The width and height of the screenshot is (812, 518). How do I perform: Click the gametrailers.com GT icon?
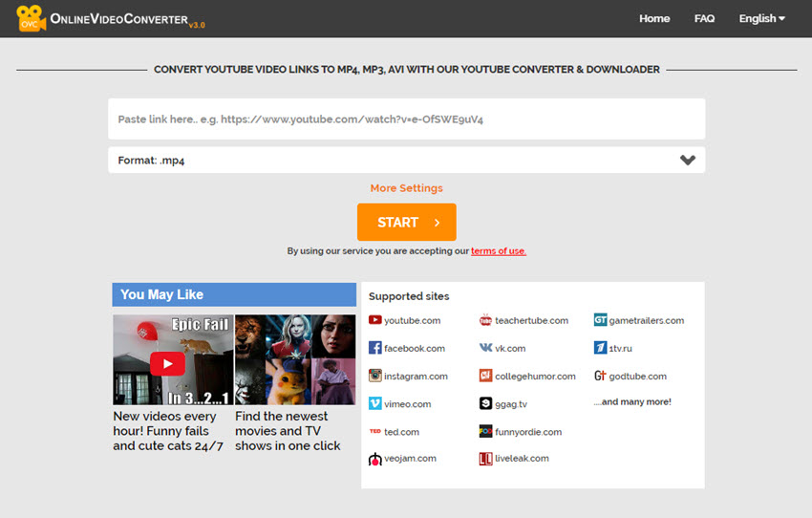(600, 320)
